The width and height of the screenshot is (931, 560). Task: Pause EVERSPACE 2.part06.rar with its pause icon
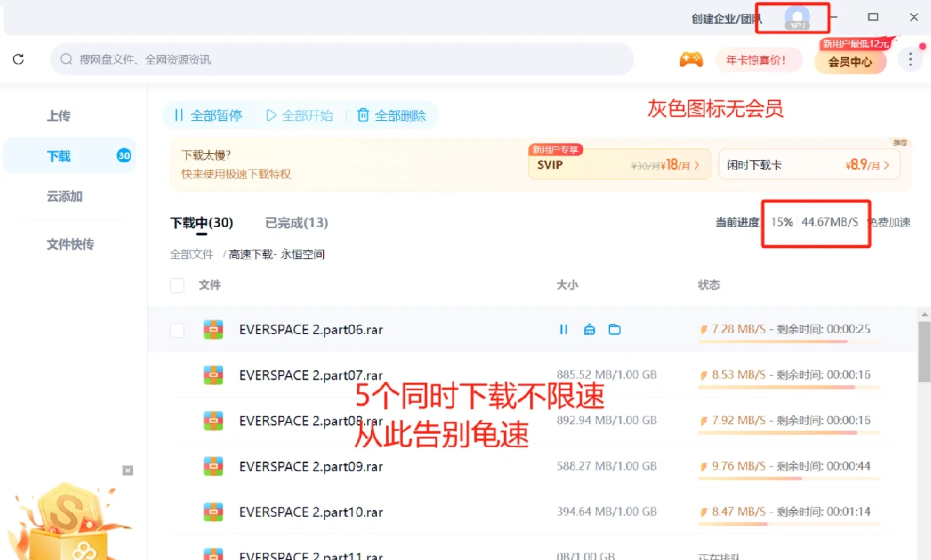pos(563,329)
